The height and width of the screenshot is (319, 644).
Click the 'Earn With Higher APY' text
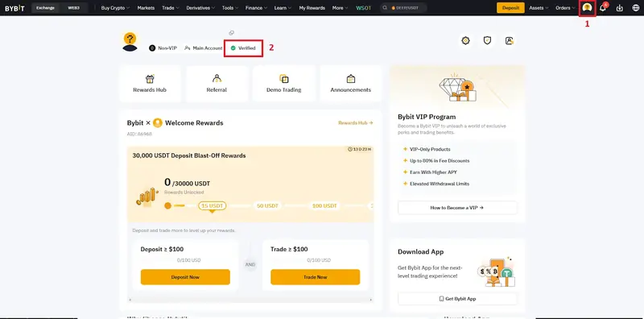pos(433,172)
